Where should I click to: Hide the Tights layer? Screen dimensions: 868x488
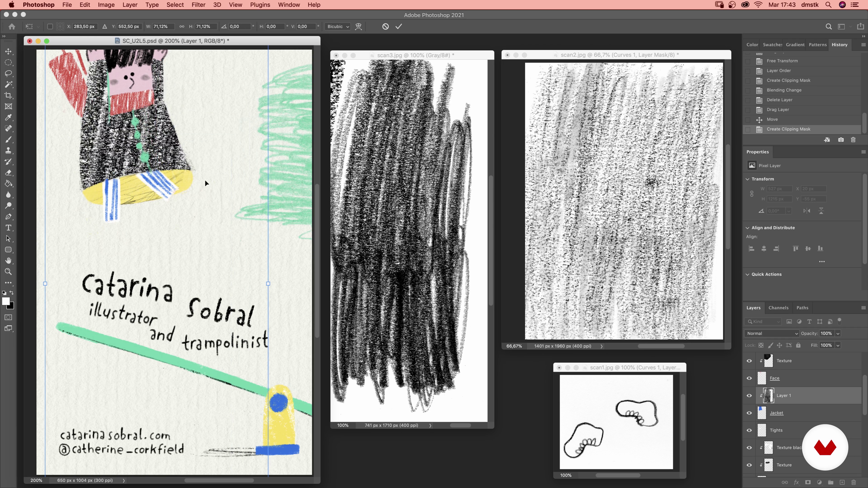tap(749, 430)
